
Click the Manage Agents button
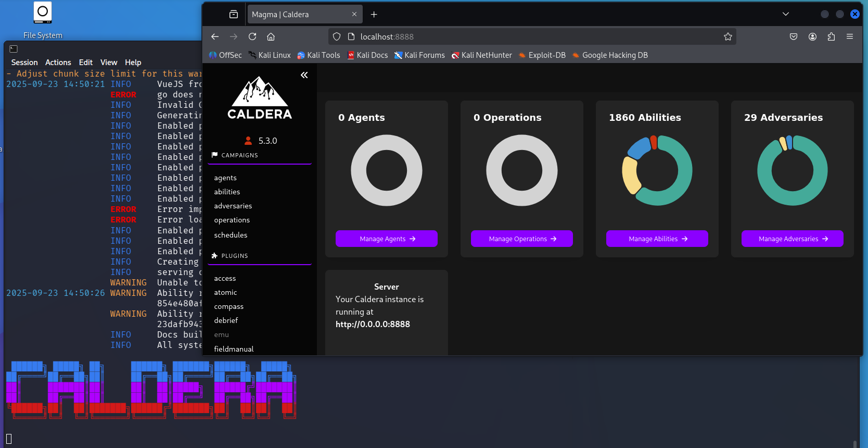pos(387,239)
